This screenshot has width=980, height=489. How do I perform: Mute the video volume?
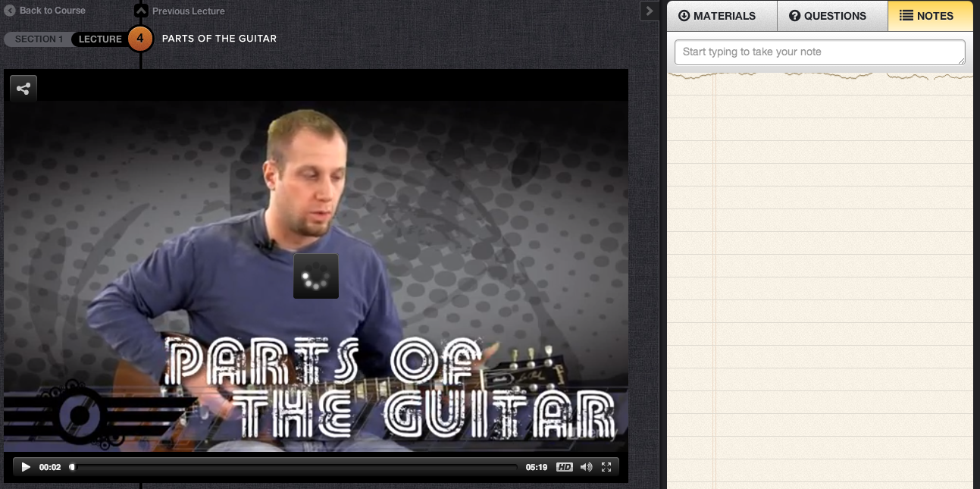click(586, 467)
